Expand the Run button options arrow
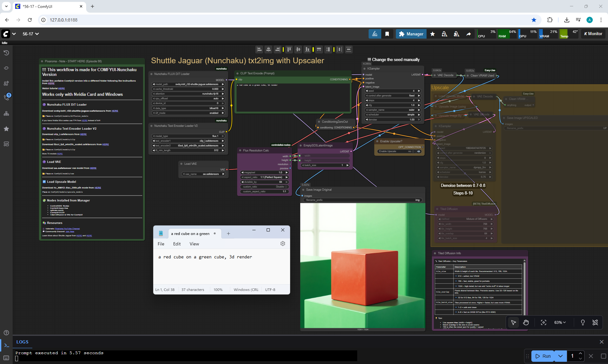 560,356
